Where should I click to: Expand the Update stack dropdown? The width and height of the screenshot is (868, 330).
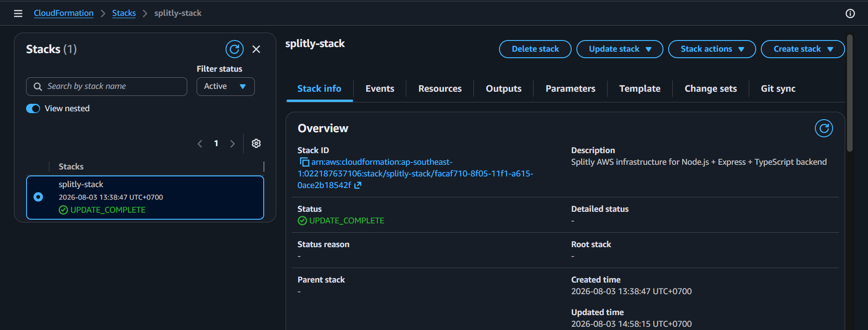(620, 49)
